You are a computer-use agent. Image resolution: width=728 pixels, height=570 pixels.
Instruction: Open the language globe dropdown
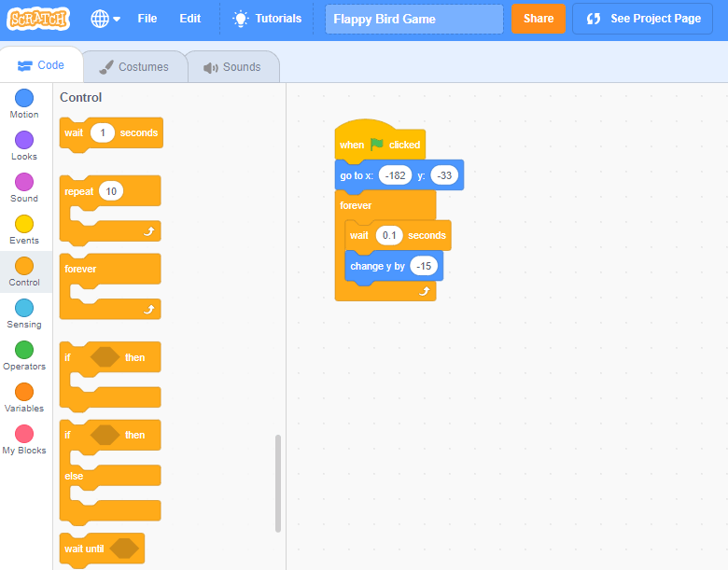click(105, 19)
